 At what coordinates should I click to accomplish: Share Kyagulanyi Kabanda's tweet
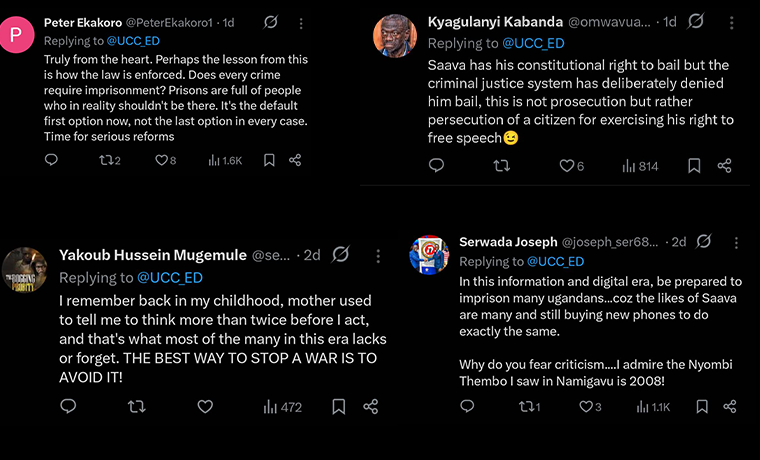coord(726,166)
